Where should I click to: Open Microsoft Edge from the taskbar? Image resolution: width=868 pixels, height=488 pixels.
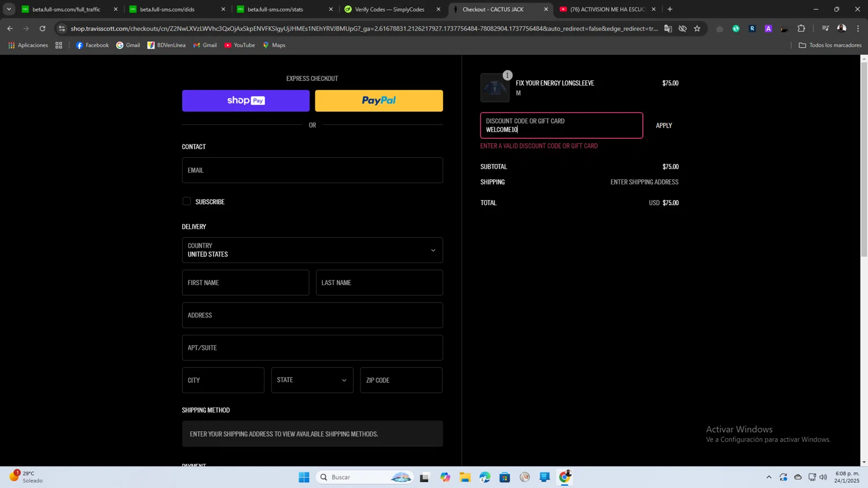tap(485, 477)
